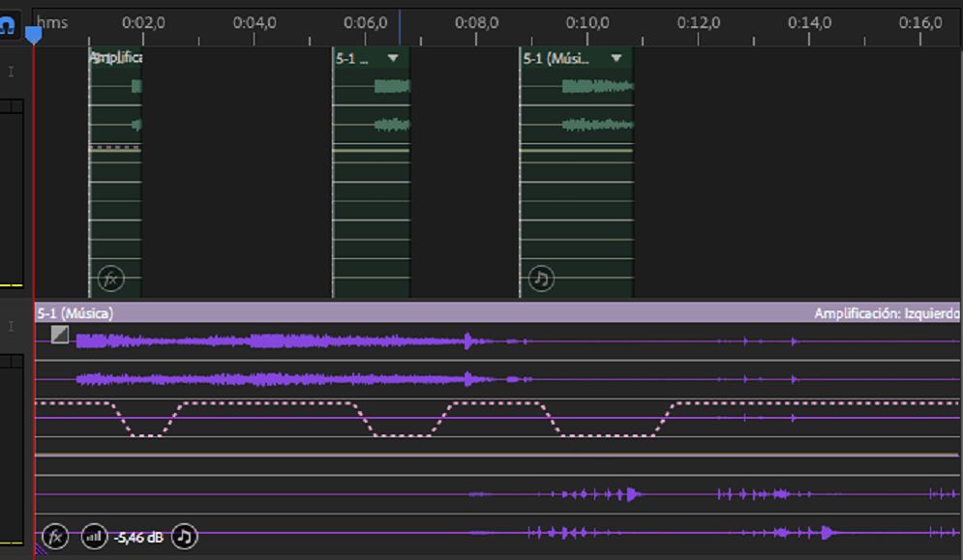This screenshot has width=963, height=560.
Task: Click the Amplificación: Izquierdo envelope label
Action: (x=887, y=313)
